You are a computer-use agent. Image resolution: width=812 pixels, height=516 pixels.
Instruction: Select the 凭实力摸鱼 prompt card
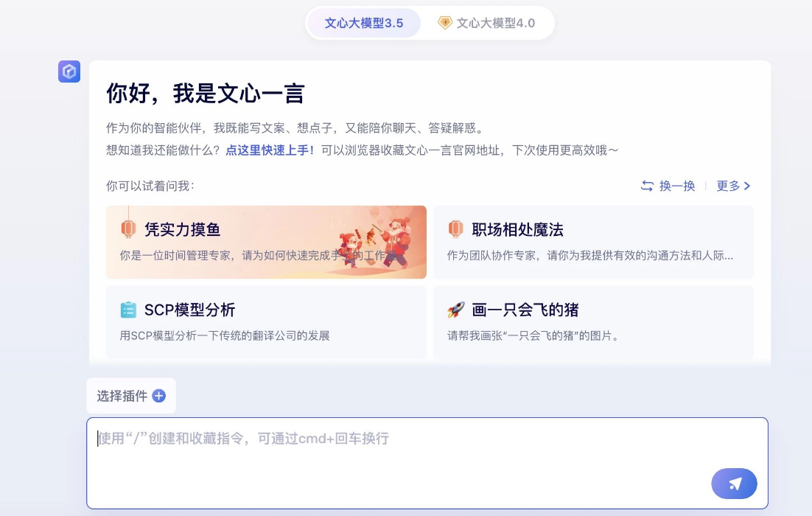tap(266, 242)
